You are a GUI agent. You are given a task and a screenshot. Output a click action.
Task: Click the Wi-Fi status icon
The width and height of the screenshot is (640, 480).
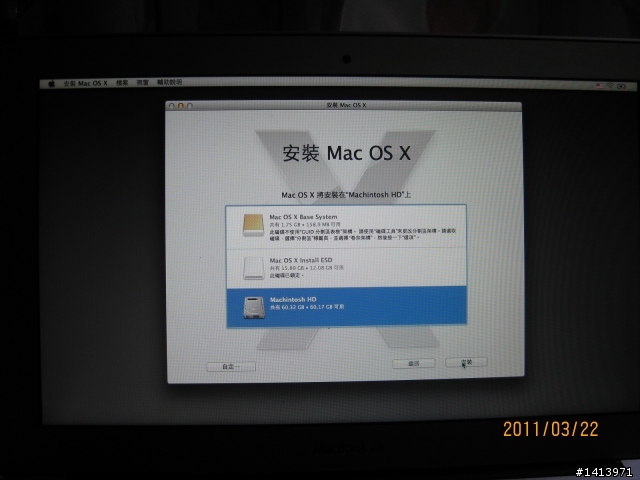point(610,86)
